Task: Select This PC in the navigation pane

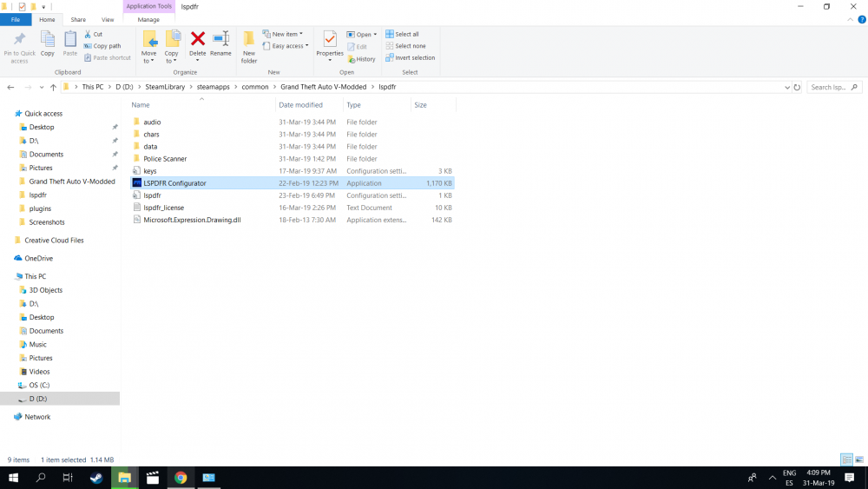Action: (35, 276)
